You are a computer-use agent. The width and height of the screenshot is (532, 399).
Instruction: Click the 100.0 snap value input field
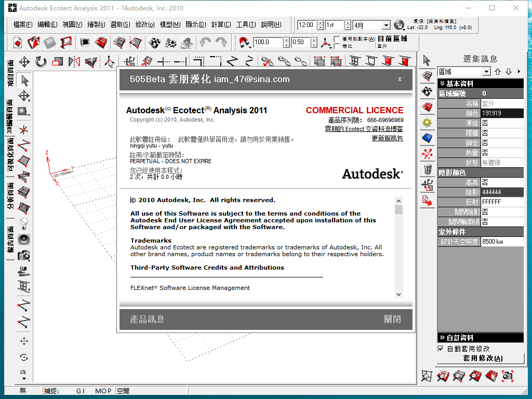(268, 42)
